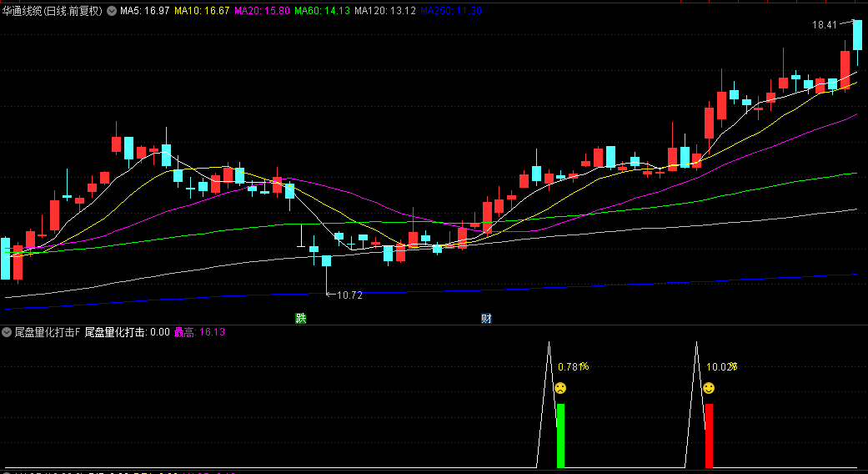
Task: Click the 华通线缆(日线.前复权) title
Action: (x=53, y=11)
